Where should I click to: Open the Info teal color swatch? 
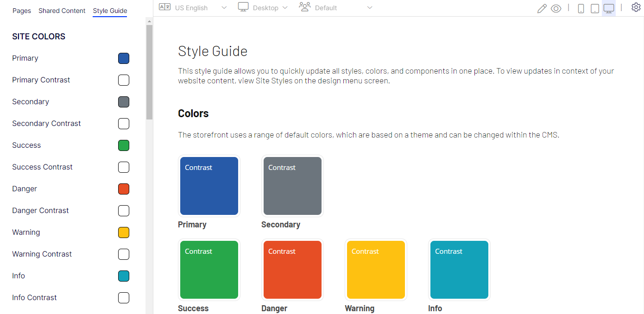(124, 276)
